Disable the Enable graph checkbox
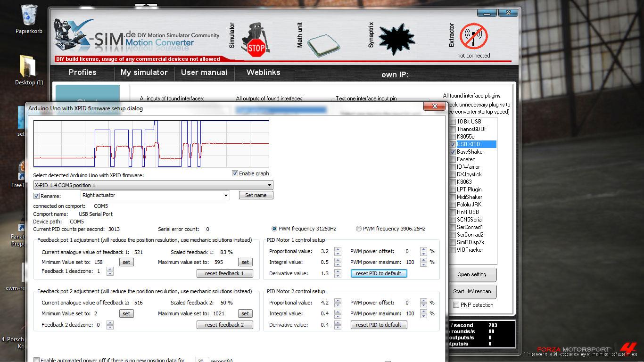 235,173
